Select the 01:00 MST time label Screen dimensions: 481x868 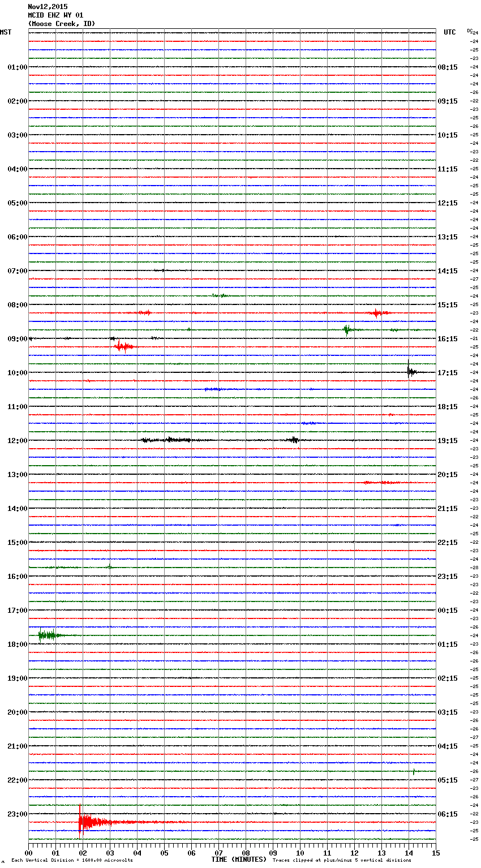[x=17, y=67]
